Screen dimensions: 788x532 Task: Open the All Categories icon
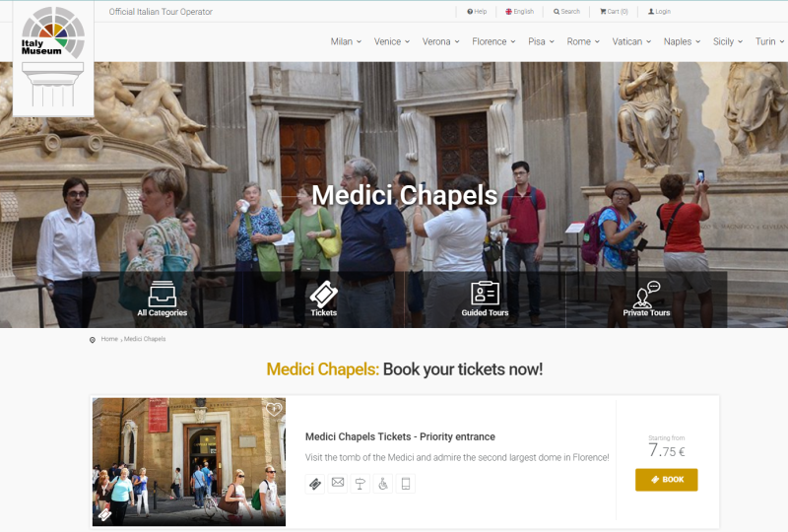point(163,299)
